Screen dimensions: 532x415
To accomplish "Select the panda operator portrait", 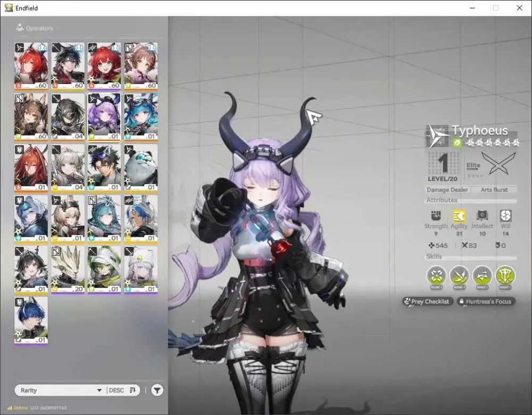I will [141, 168].
